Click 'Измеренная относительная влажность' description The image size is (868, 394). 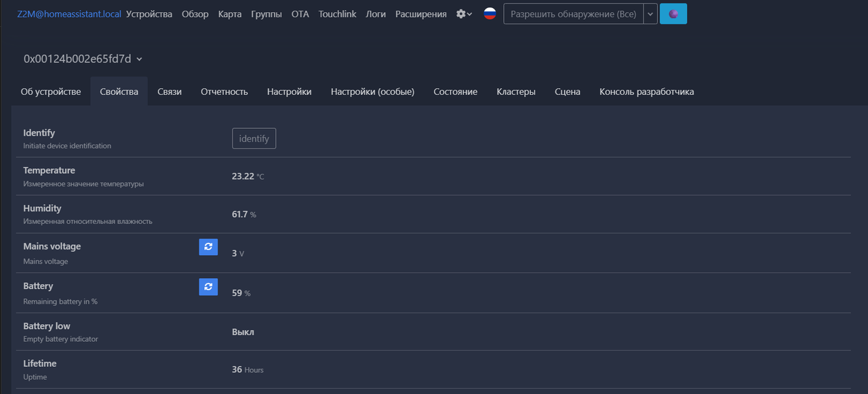click(x=87, y=221)
